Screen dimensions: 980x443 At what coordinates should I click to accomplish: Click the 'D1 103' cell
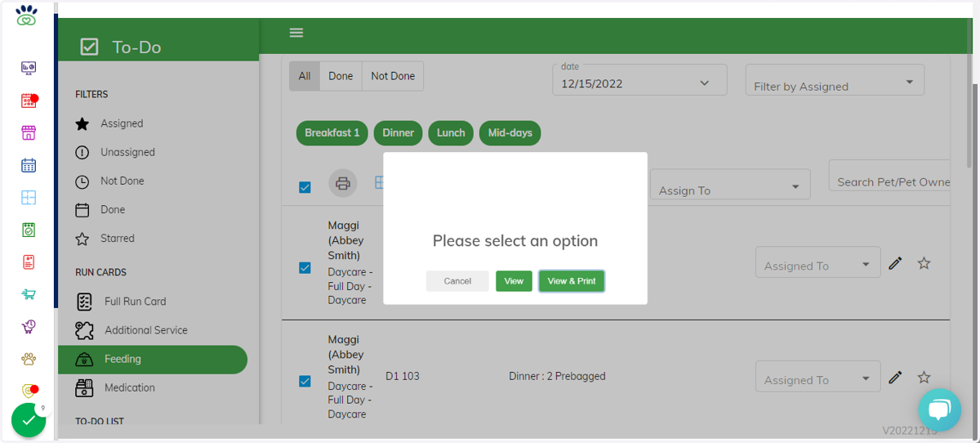(x=403, y=376)
